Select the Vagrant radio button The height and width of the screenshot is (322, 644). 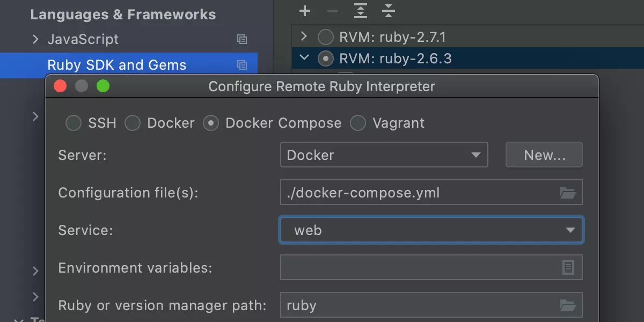pyautogui.click(x=358, y=123)
